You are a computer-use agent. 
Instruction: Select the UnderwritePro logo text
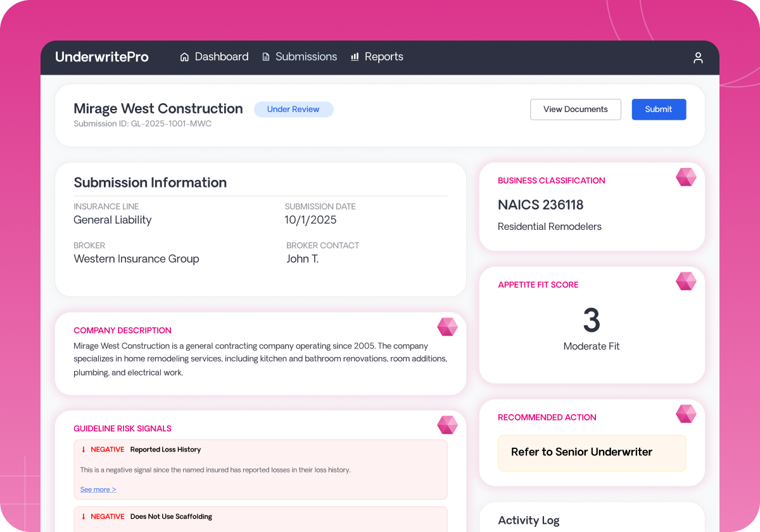pyautogui.click(x=102, y=56)
